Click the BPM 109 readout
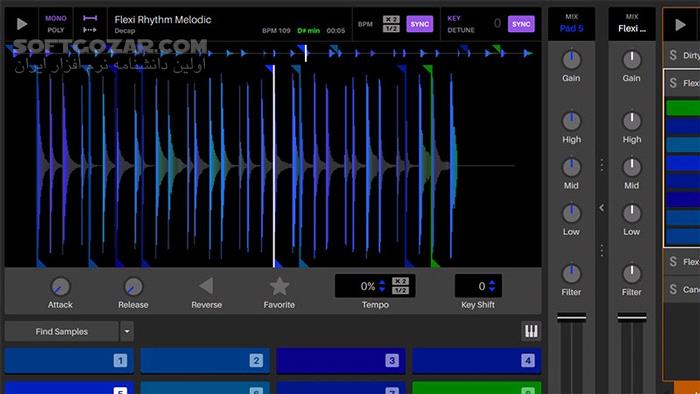This screenshot has height=394, width=700. point(276,31)
